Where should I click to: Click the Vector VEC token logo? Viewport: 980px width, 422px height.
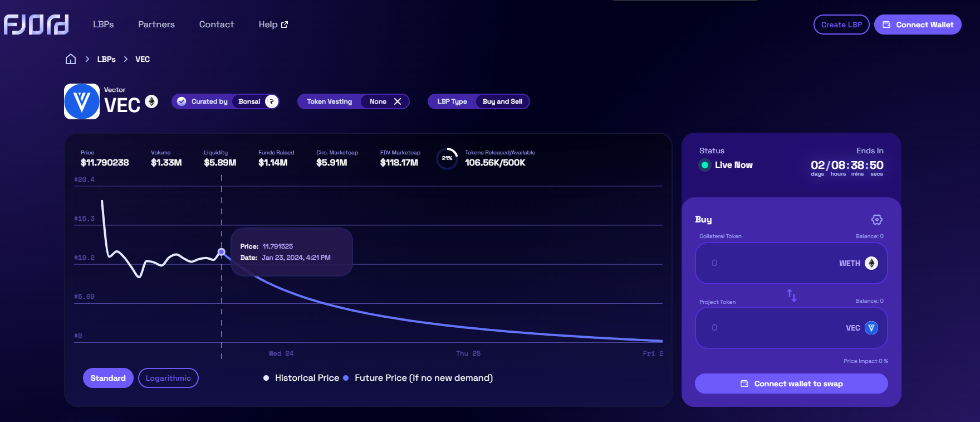[82, 101]
